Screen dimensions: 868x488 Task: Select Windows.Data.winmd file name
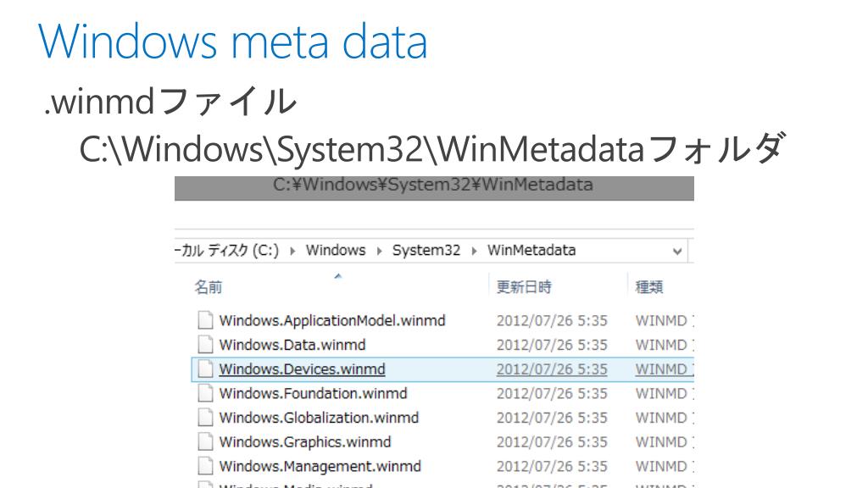click(292, 345)
